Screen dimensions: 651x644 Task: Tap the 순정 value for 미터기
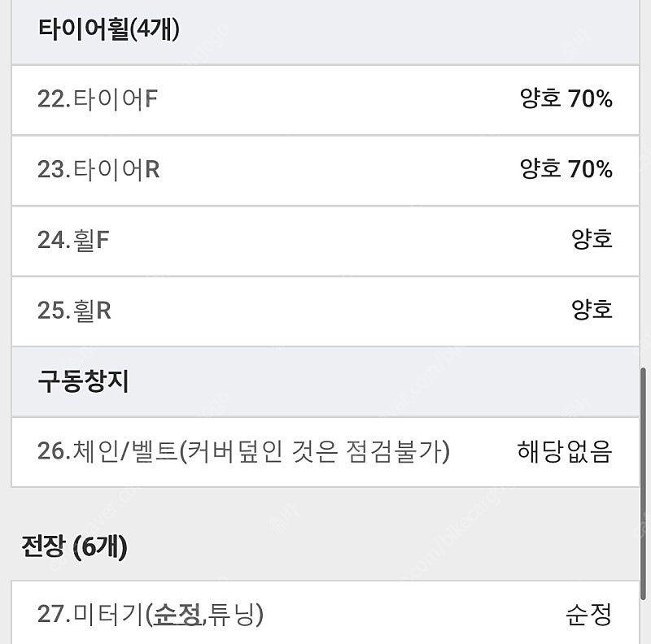pyautogui.click(x=588, y=614)
